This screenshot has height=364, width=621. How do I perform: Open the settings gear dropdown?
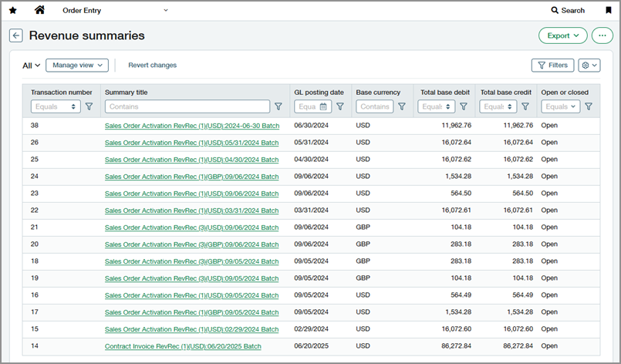tap(589, 66)
